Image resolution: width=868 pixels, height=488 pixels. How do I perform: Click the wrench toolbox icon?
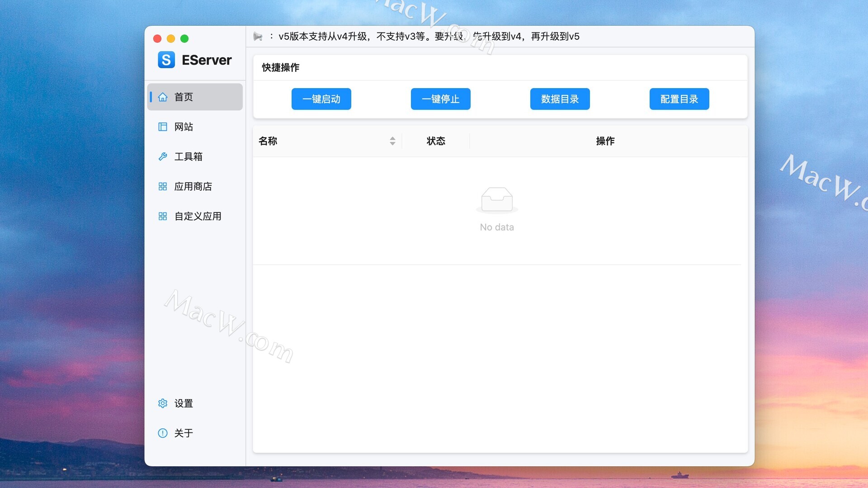click(163, 157)
